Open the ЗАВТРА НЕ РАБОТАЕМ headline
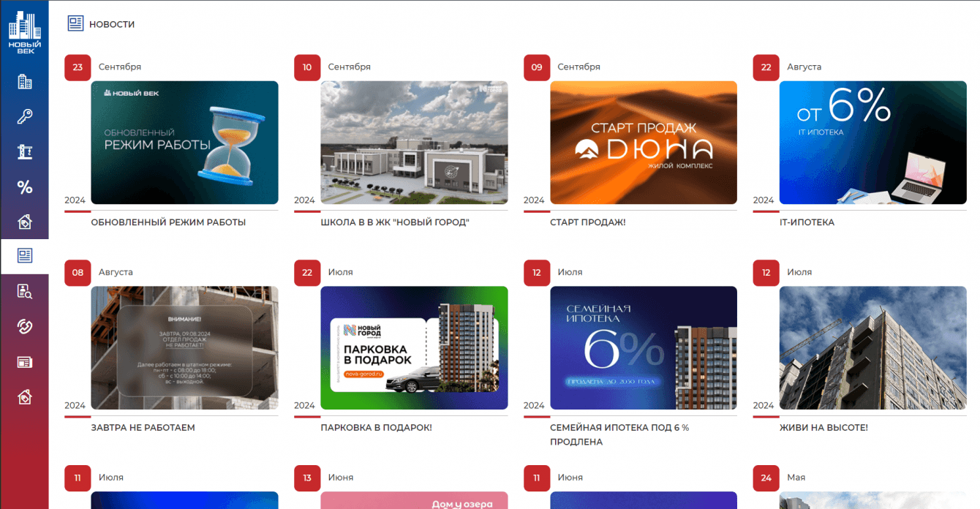 click(x=143, y=428)
